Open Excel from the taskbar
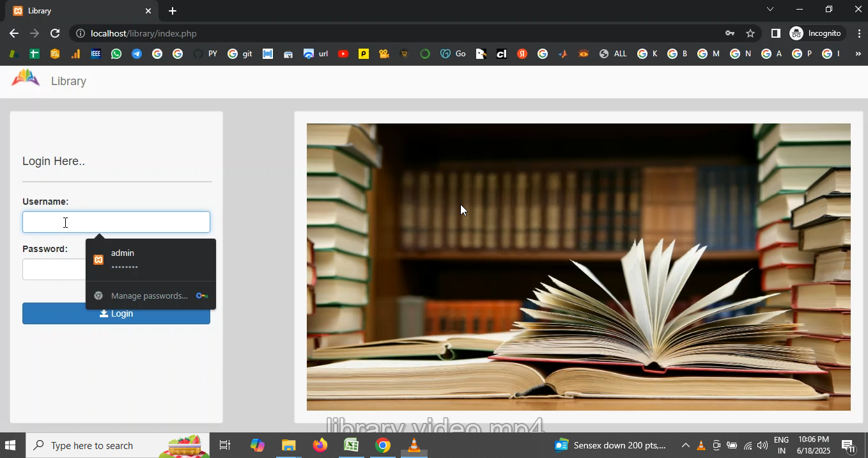 352,445
